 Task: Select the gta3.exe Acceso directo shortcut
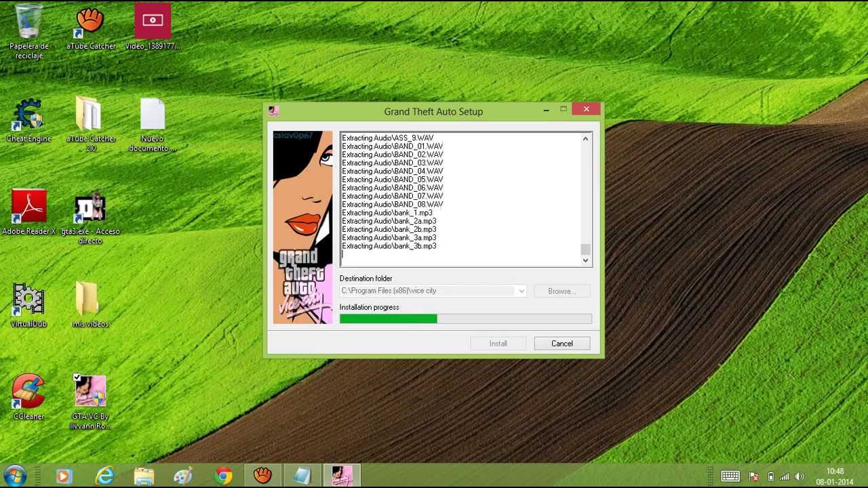coord(90,217)
